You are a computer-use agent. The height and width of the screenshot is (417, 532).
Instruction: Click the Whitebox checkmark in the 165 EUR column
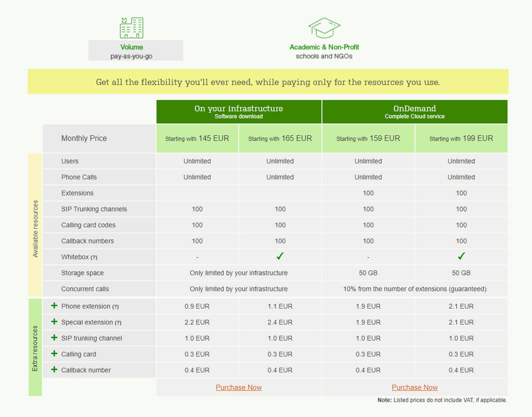(x=280, y=256)
